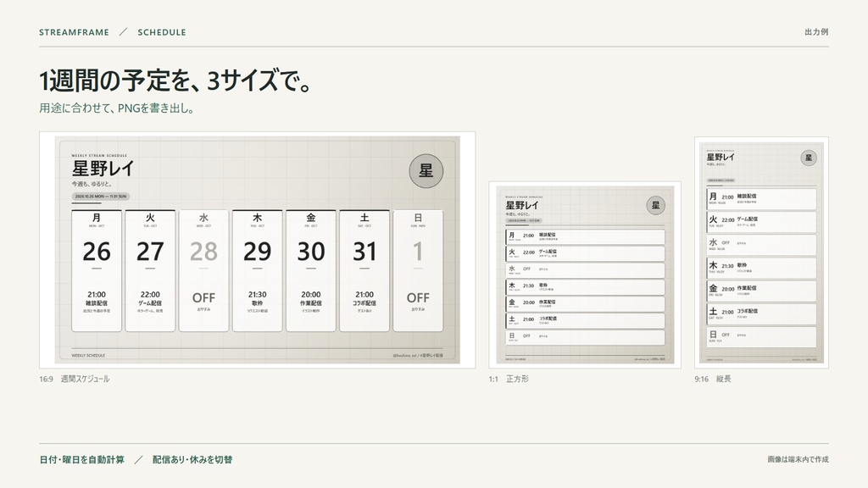Select the 月 21:00 雑談配信 row in the 9:16 preview
868x488 pixels.
761,199
